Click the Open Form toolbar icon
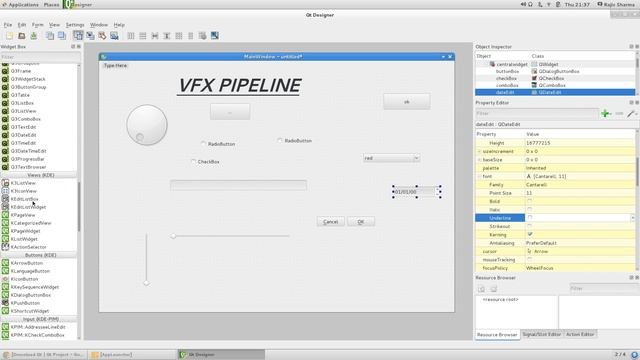Screen dimensions: 640x360 [x=22, y=36]
